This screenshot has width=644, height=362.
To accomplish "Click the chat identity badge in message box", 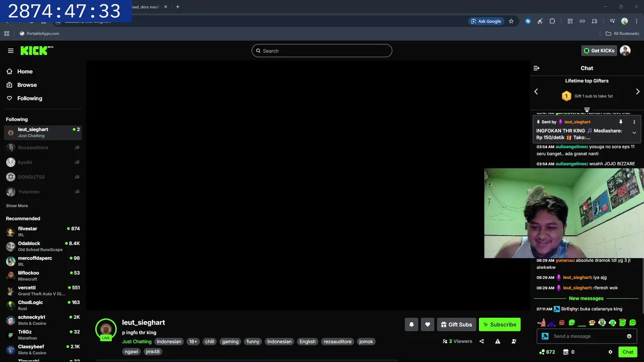I will (x=545, y=336).
